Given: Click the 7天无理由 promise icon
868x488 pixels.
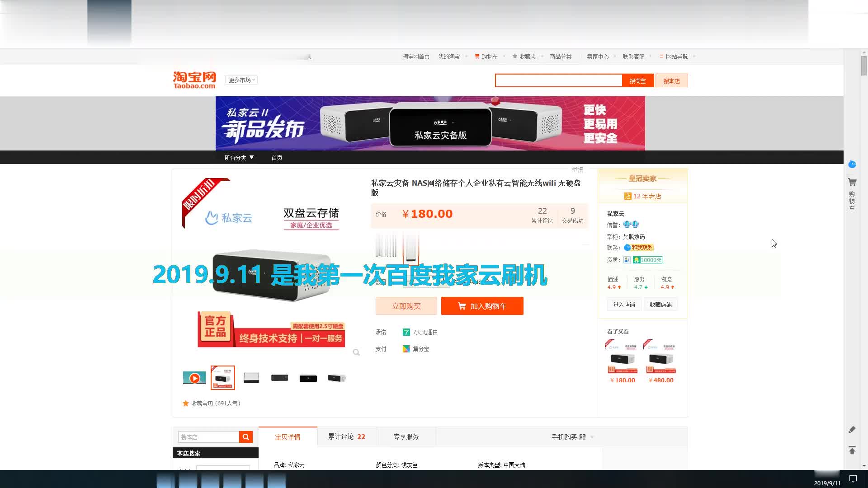Looking at the screenshot, I should pyautogui.click(x=406, y=332).
